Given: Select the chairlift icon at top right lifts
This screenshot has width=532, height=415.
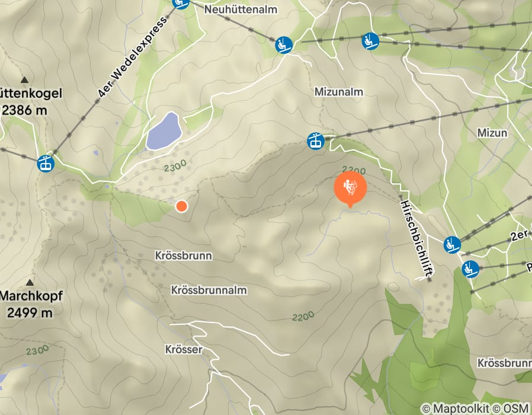Looking at the screenshot, I should [x=370, y=41].
